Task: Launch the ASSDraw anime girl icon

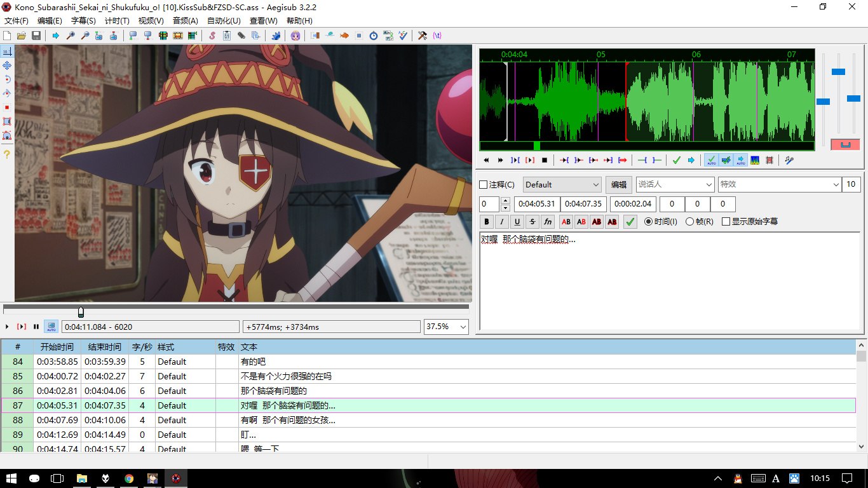Action: point(295,36)
